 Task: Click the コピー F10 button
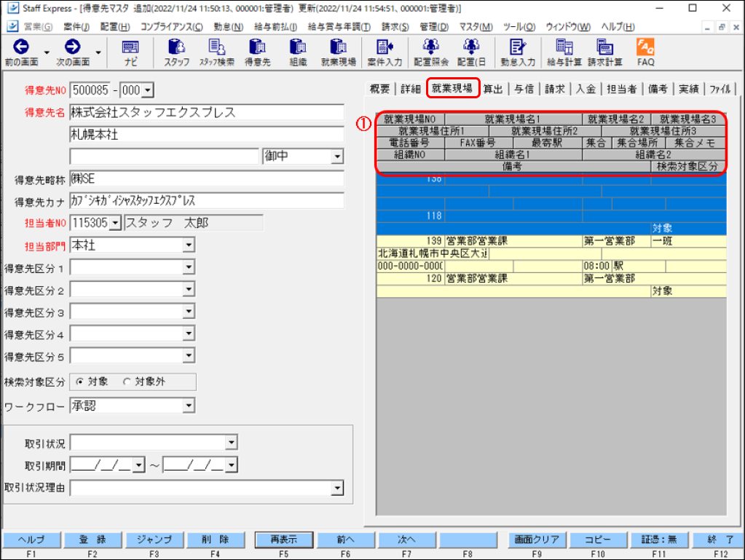[x=598, y=540]
